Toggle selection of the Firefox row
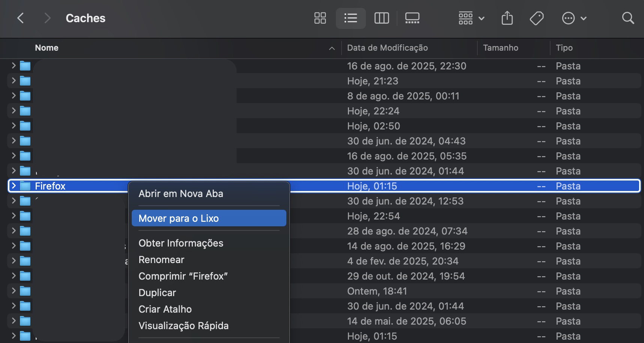The image size is (644, 343). click(x=75, y=185)
